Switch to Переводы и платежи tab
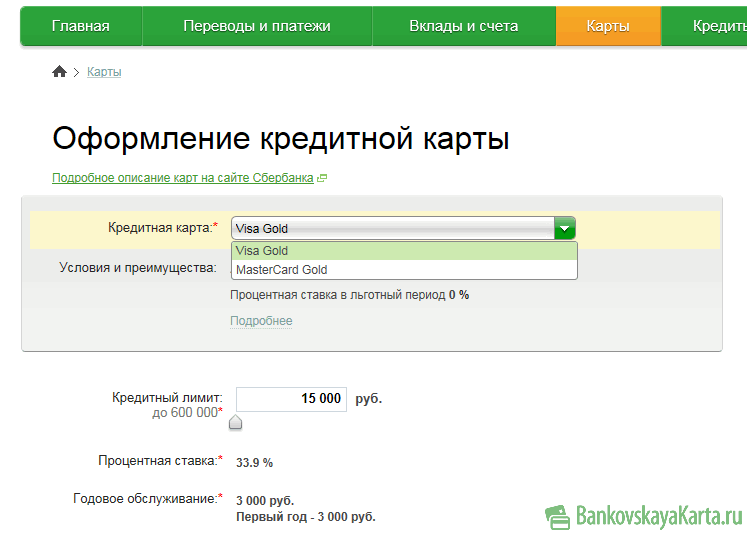This screenshot has height=535, width=747. coord(257,26)
